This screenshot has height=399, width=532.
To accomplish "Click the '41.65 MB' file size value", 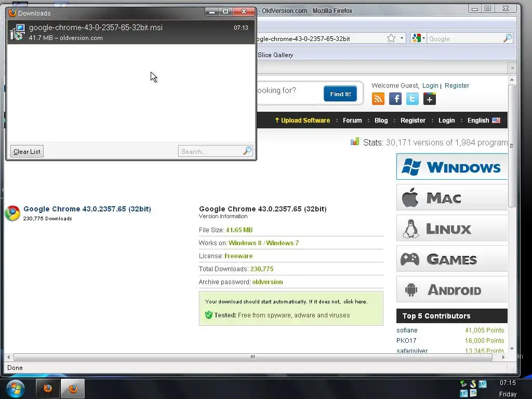I will coord(239,230).
